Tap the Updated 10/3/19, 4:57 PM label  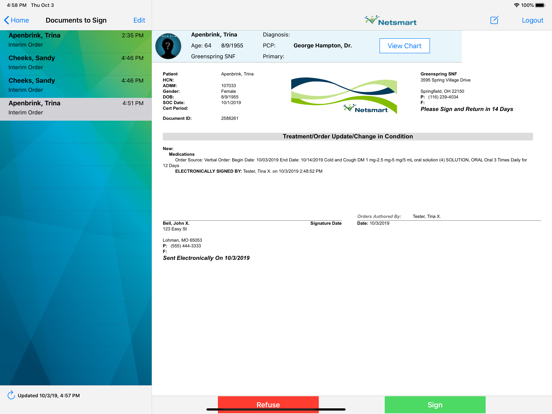pos(49,395)
